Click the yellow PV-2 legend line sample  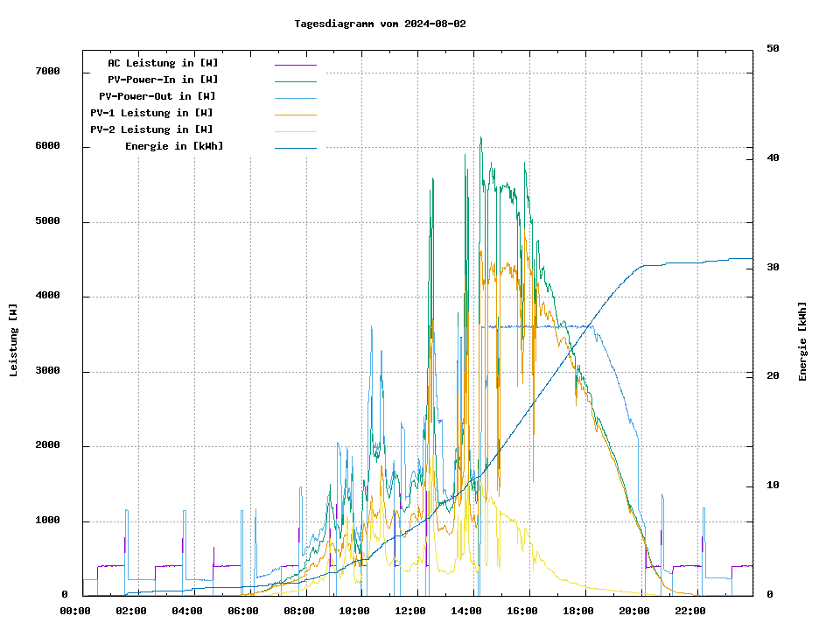[x=295, y=131]
